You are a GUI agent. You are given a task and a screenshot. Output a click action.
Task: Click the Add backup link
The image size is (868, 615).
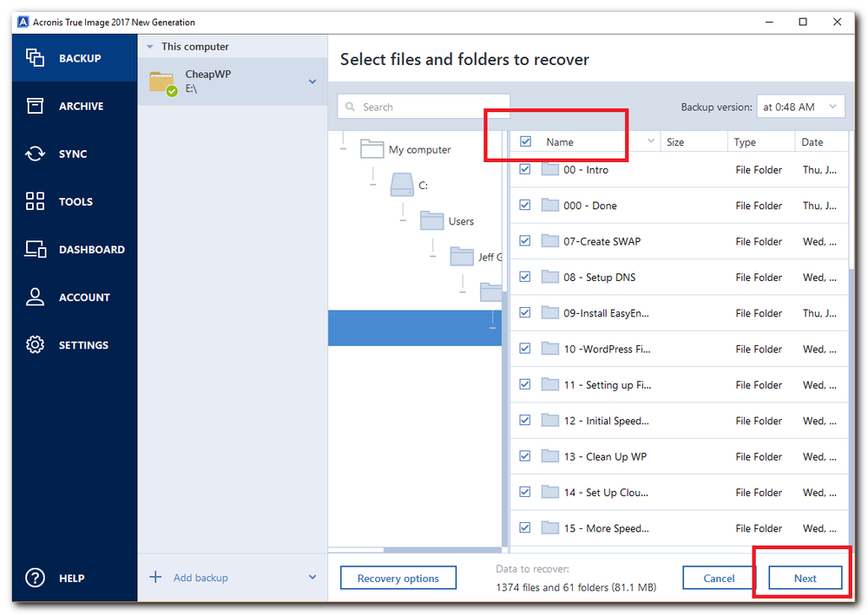201,578
